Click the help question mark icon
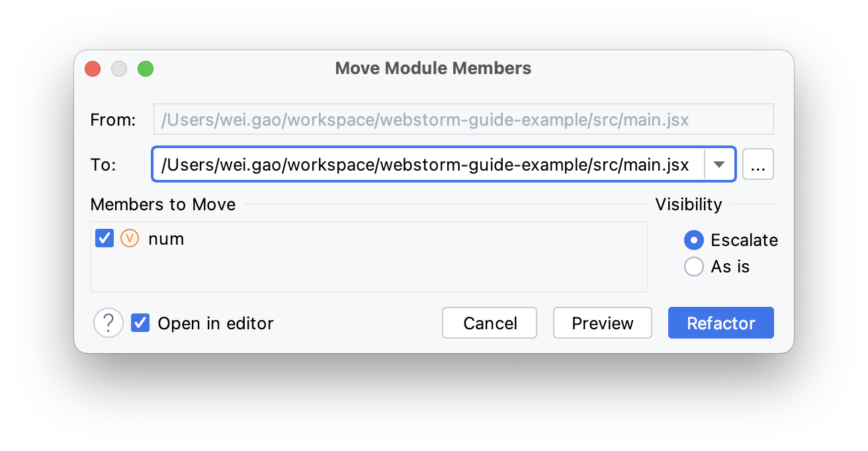This screenshot has width=868, height=451. click(108, 323)
